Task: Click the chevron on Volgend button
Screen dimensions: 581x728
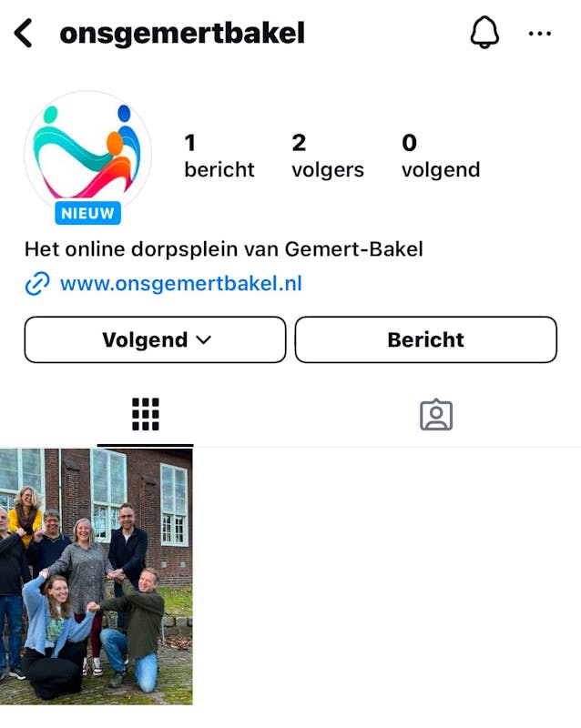Action: pos(204,340)
